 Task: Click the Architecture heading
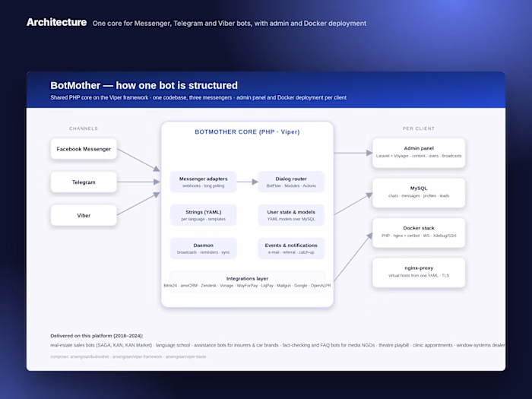click(x=57, y=22)
